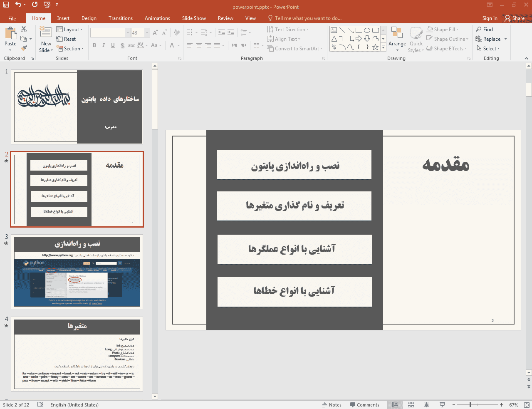Open the File tab
Screen dimensions: 532x409
pyautogui.click(x=12, y=18)
